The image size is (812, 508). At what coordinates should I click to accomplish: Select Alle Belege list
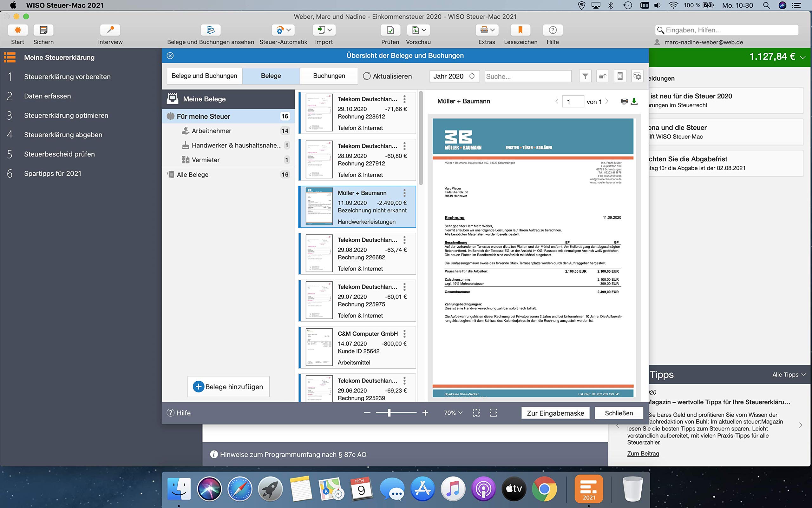click(228, 175)
